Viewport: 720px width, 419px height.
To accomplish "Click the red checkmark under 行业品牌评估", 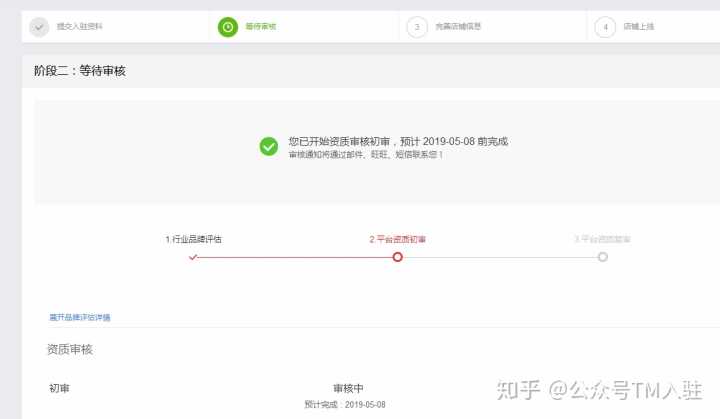I will (x=193, y=257).
